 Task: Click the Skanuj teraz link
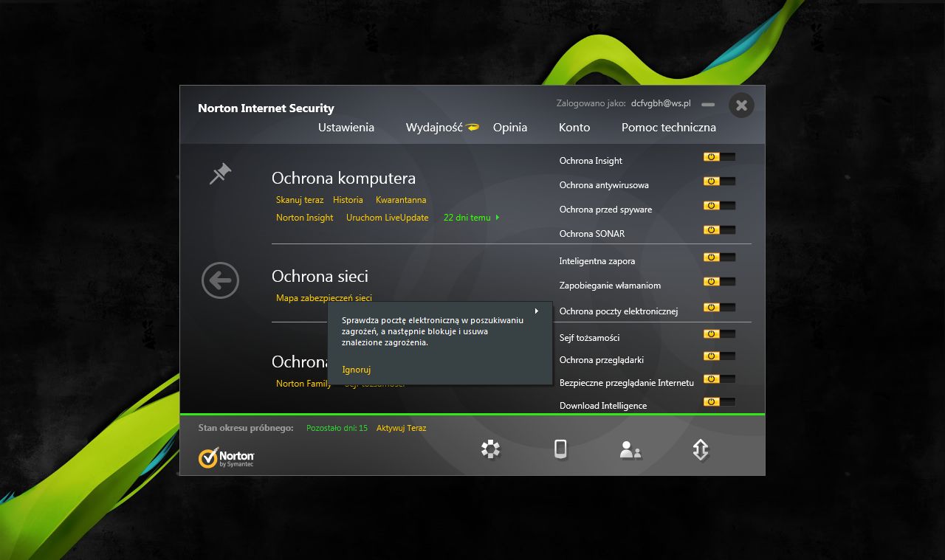point(300,200)
